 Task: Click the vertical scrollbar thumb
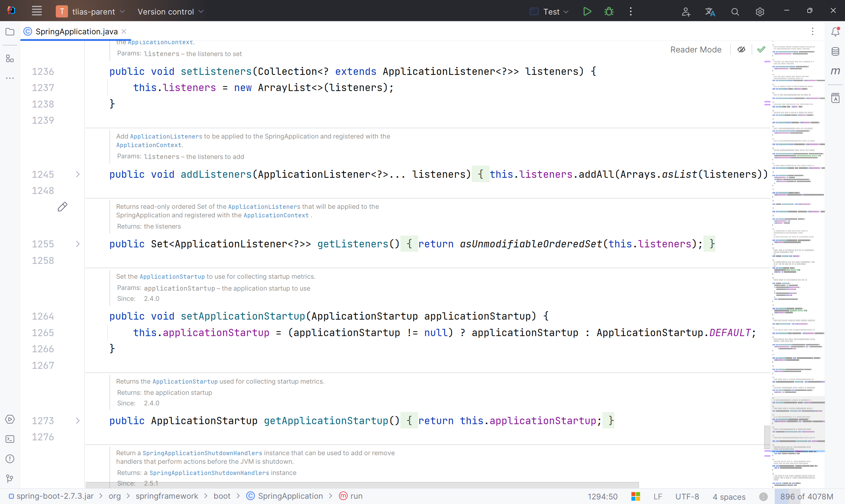click(x=767, y=437)
